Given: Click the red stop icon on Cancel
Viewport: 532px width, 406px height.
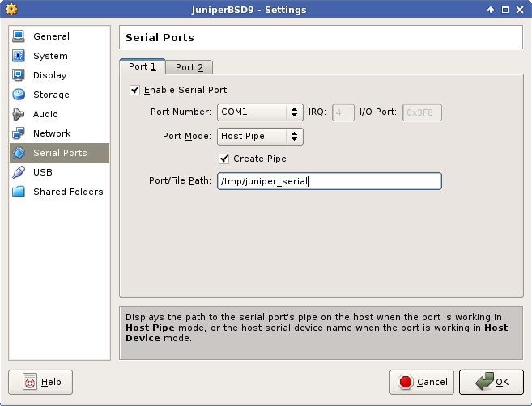Looking at the screenshot, I should coord(406,382).
